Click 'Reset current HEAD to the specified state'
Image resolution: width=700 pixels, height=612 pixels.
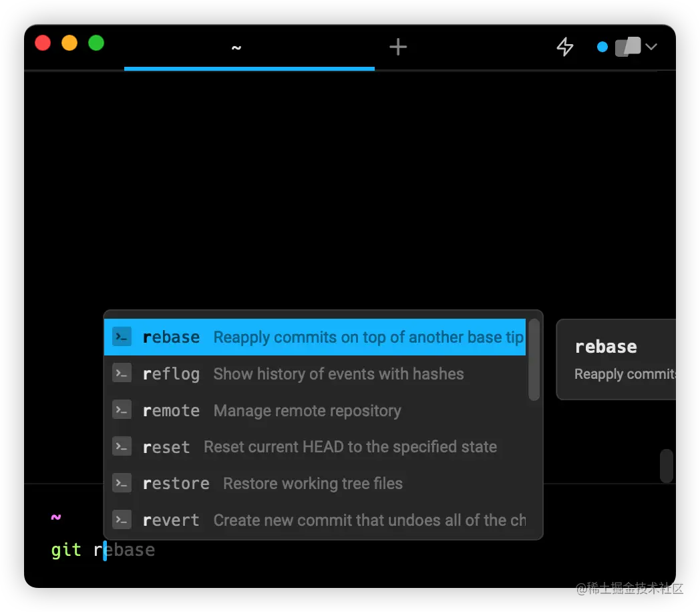[x=350, y=447]
